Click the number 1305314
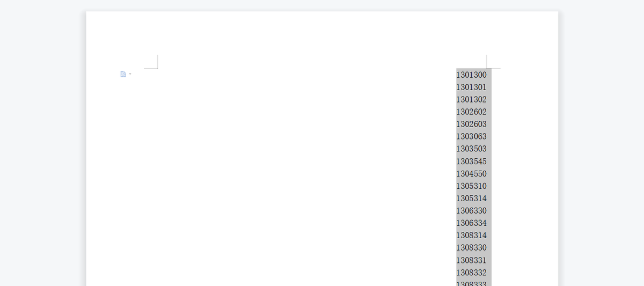 tap(471, 199)
